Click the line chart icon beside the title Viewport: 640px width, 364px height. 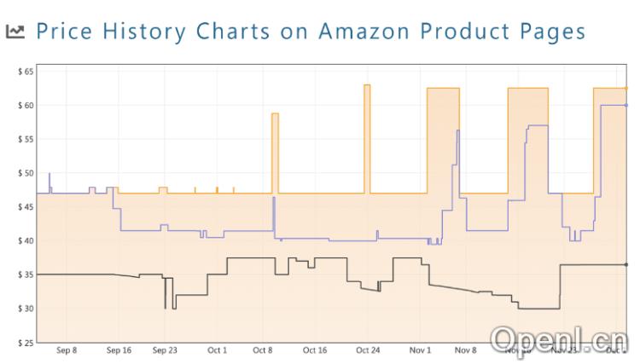click(x=15, y=32)
